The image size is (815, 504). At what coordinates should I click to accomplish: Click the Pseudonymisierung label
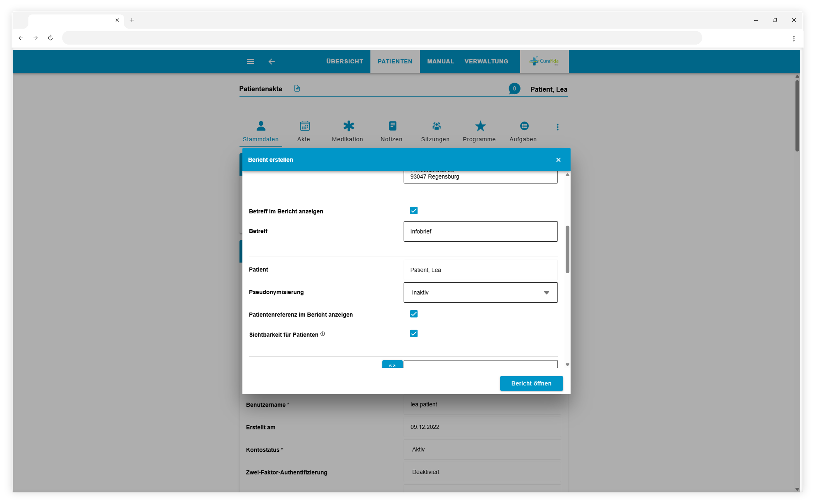tap(276, 292)
